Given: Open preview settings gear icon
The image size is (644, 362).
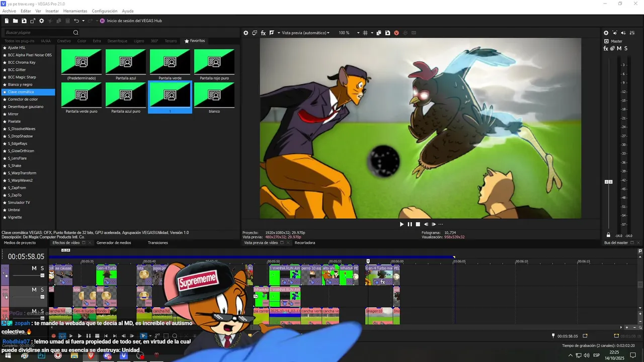Looking at the screenshot, I should [x=246, y=33].
